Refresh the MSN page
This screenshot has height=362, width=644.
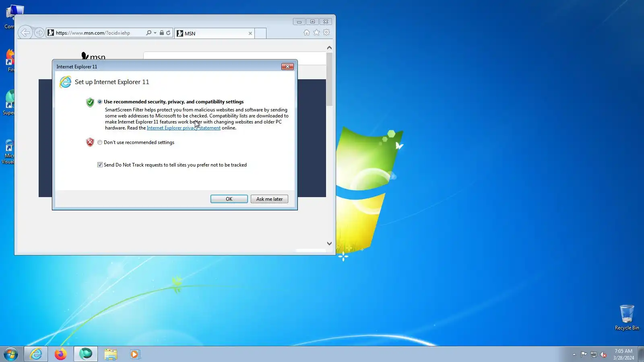168,33
